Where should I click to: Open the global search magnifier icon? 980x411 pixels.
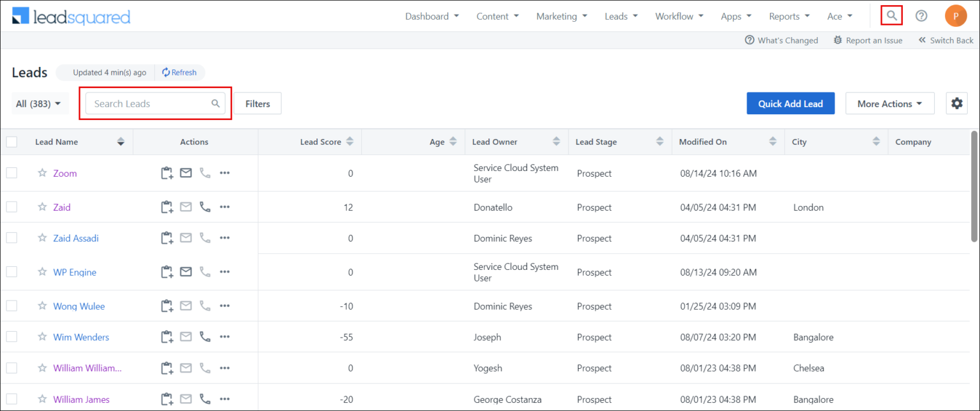click(x=891, y=16)
